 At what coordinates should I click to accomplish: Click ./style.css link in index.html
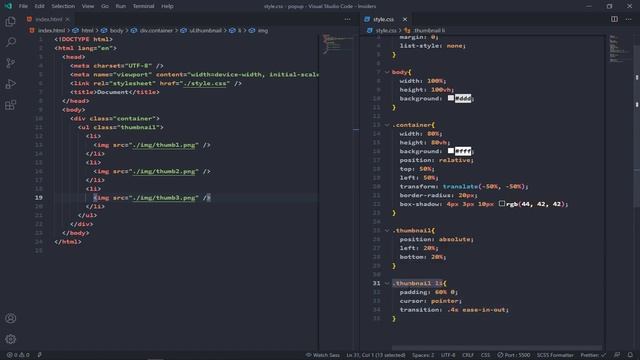point(205,83)
